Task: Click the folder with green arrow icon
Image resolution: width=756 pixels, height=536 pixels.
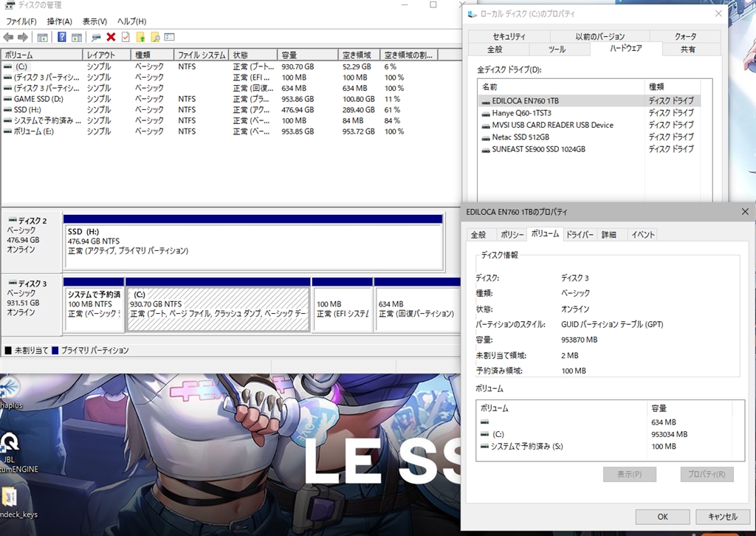Action: (140, 37)
